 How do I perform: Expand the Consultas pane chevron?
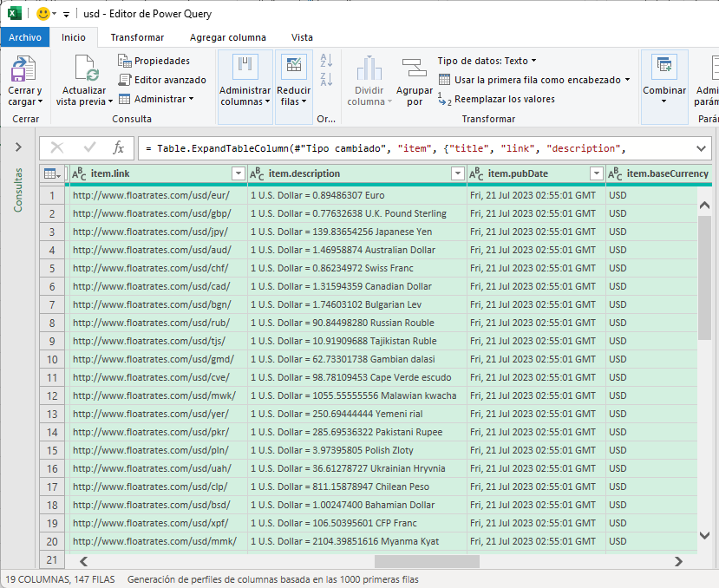tap(18, 147)
